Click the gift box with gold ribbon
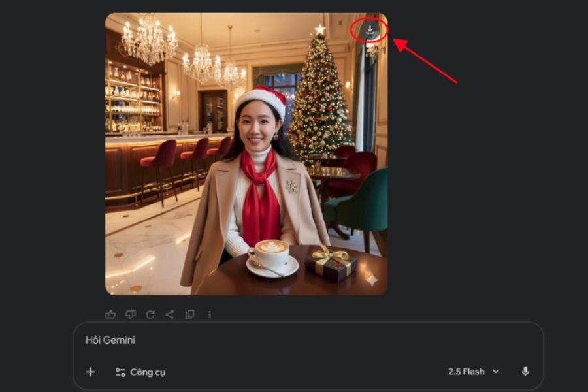Screen dimensions: 588x392 click(331, 264)
